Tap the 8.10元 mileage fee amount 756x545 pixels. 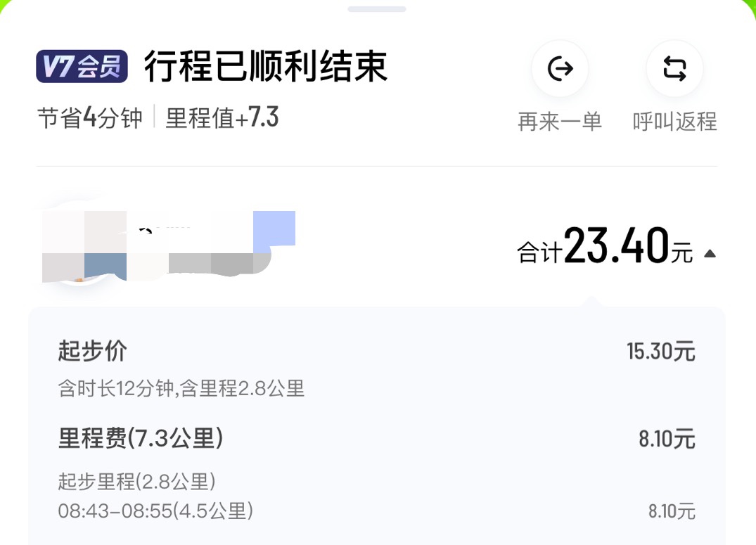click(x=667, y=440)
